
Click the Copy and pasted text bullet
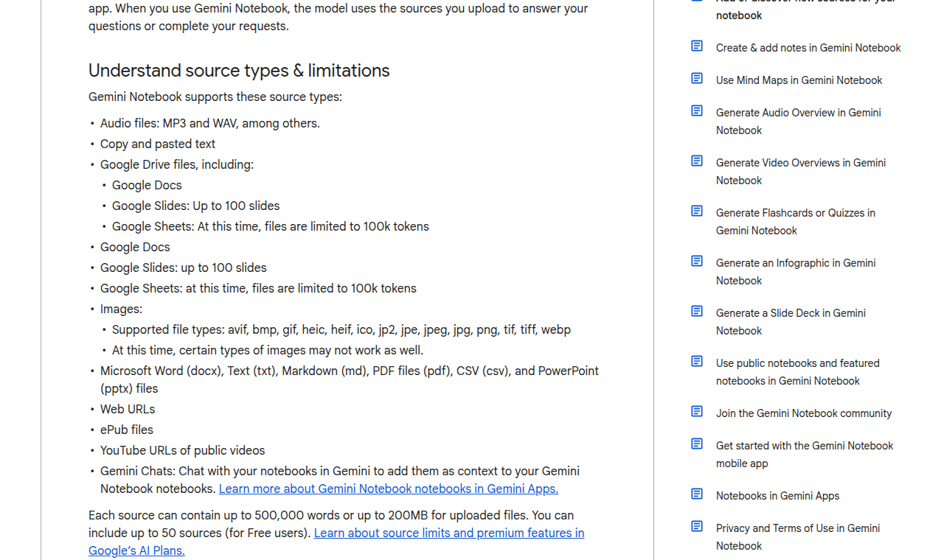pyautogui.click(x=158, y=144)
